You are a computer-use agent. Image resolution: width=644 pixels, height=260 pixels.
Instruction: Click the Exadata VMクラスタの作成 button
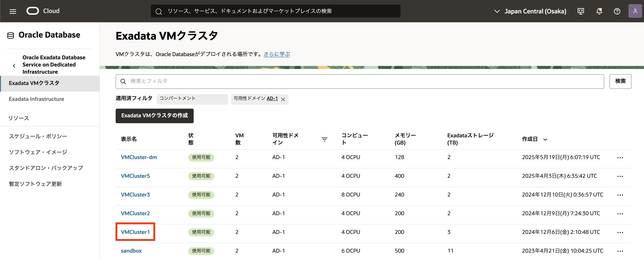[x=154, y=115]
